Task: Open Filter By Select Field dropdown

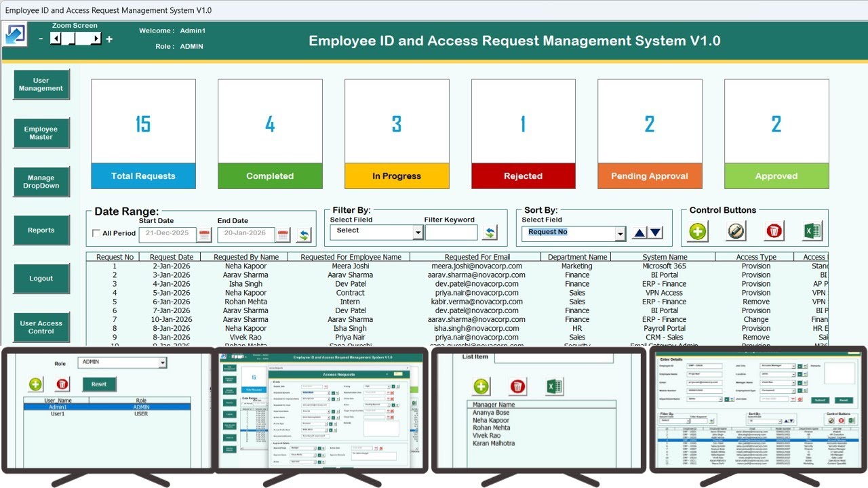Action: point(418,232)
